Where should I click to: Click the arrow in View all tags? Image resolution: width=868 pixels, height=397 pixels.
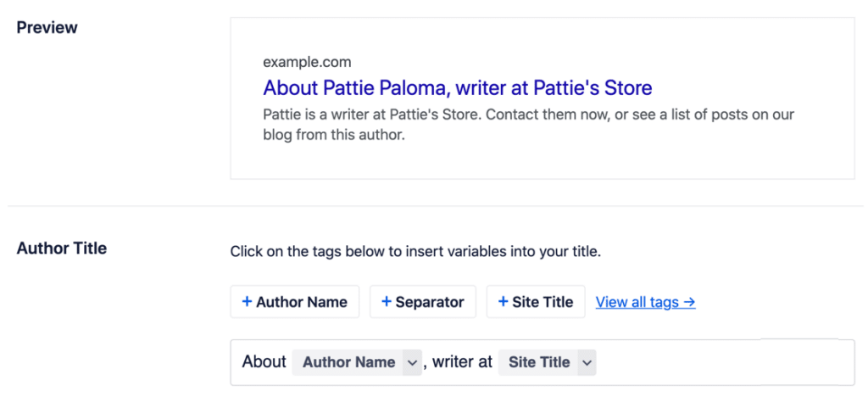[689, 302]
